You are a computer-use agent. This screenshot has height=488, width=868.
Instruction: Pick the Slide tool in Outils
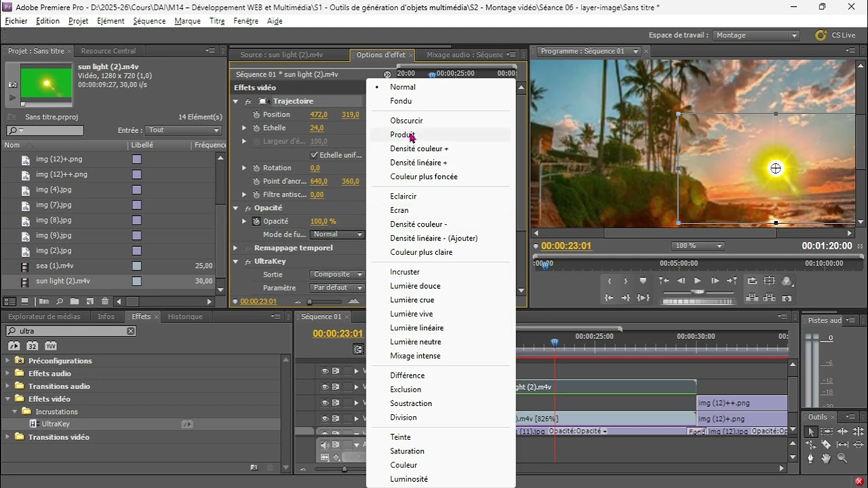point(859,445)
